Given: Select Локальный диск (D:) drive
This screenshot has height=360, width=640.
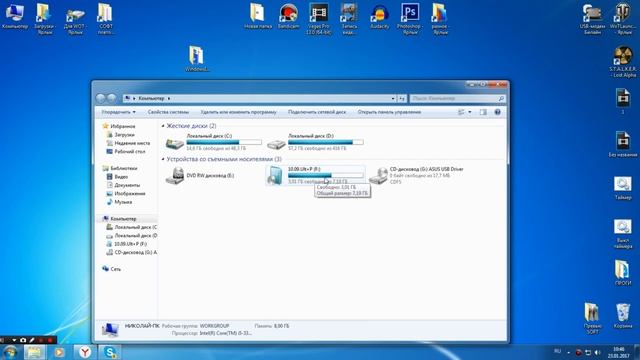Looking at the screenshot, I should click(x=315, y=142).
